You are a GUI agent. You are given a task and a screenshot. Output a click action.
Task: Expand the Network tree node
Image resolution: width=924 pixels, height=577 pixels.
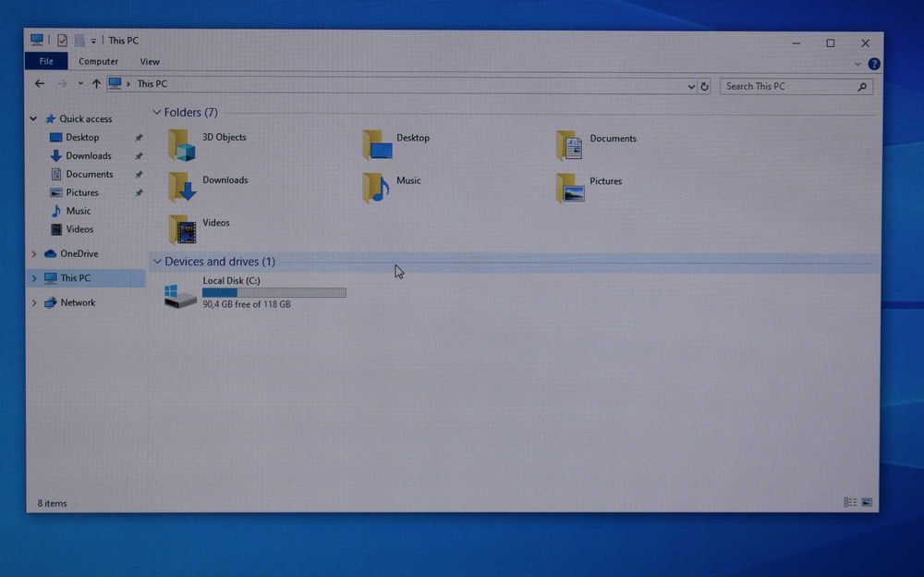(33, 302)
